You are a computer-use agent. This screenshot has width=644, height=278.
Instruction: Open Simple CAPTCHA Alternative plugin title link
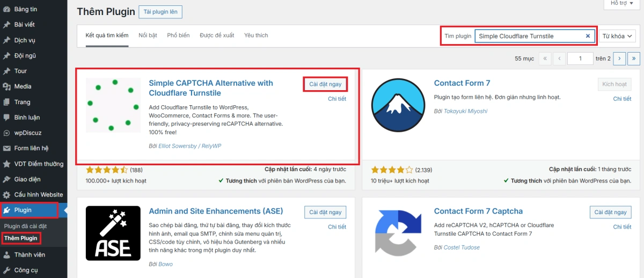click(x=211, y=88)
